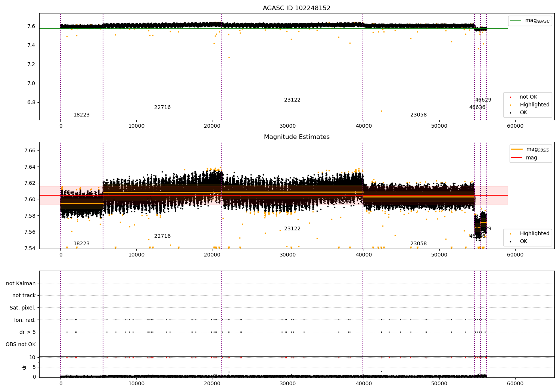
Task: Click OBSID label 18223 in top plot
Action: [81, 115]
